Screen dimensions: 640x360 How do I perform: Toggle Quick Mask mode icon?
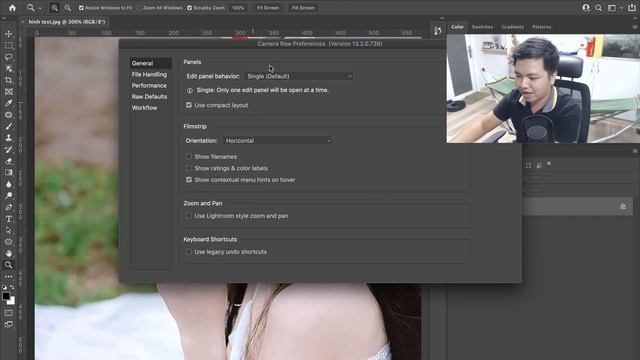(9, 313)
